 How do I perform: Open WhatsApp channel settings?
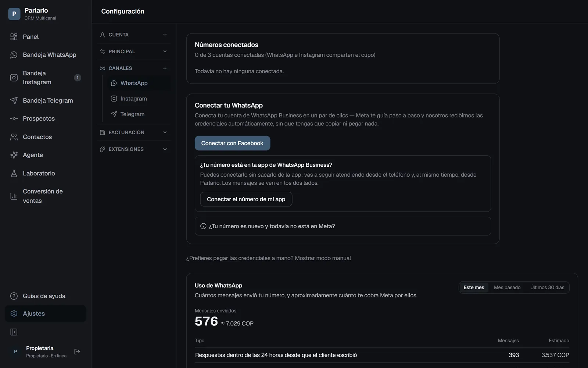[139, 83]
